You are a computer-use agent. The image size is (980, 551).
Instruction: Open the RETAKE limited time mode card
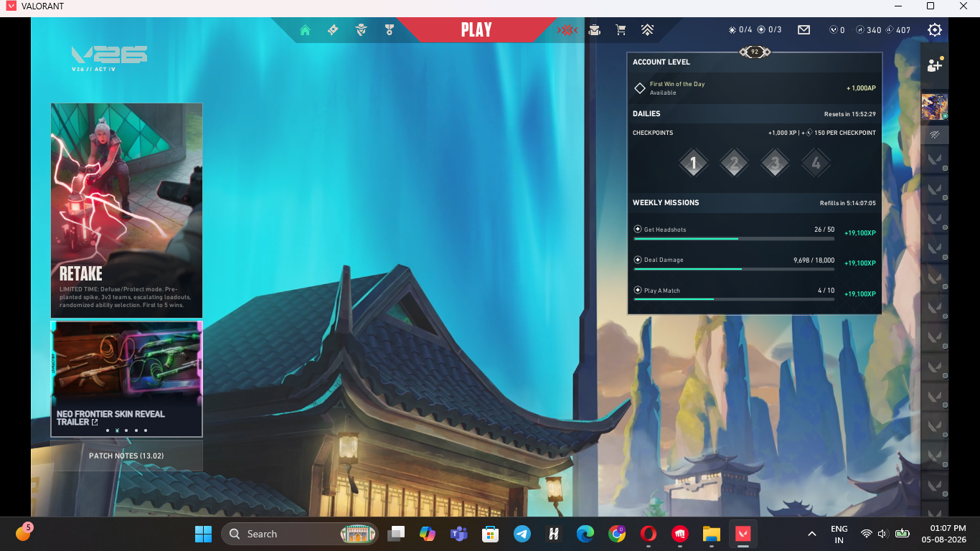tap(126, 210)
